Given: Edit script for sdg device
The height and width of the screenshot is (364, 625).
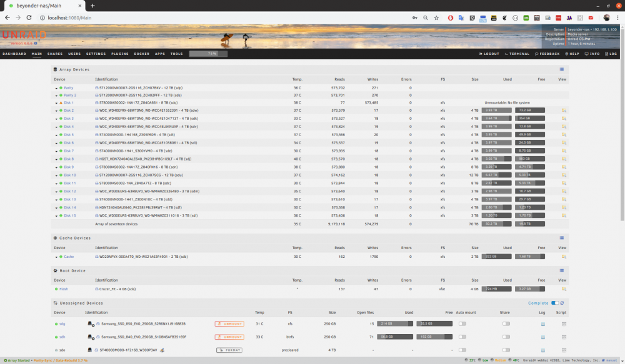Looking at the screenshot, I should (x=564, y=324).
